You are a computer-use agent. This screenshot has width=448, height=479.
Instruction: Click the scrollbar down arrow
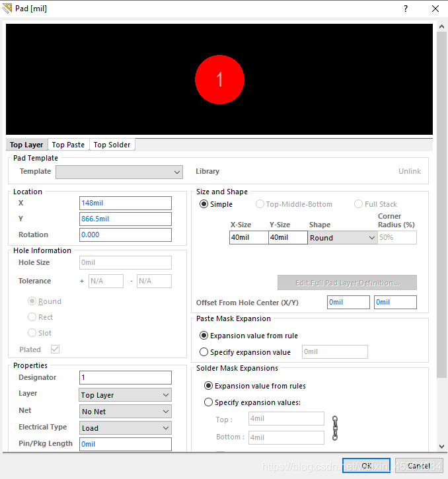coord(441,447)
